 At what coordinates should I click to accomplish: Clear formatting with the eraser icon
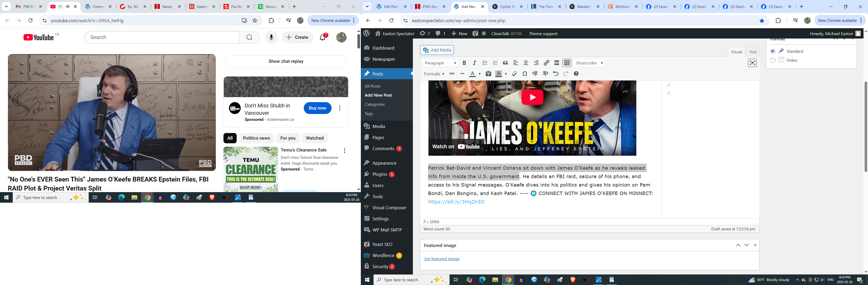514,74
